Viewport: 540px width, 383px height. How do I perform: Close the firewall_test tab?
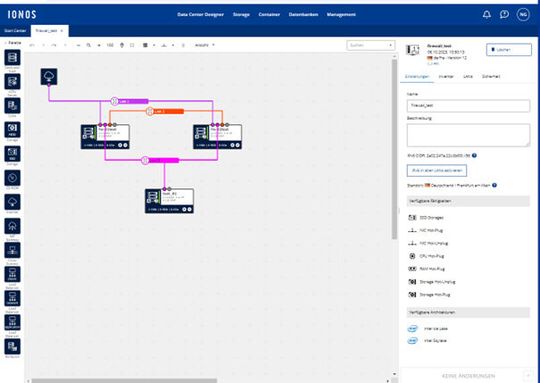(62, 31)
